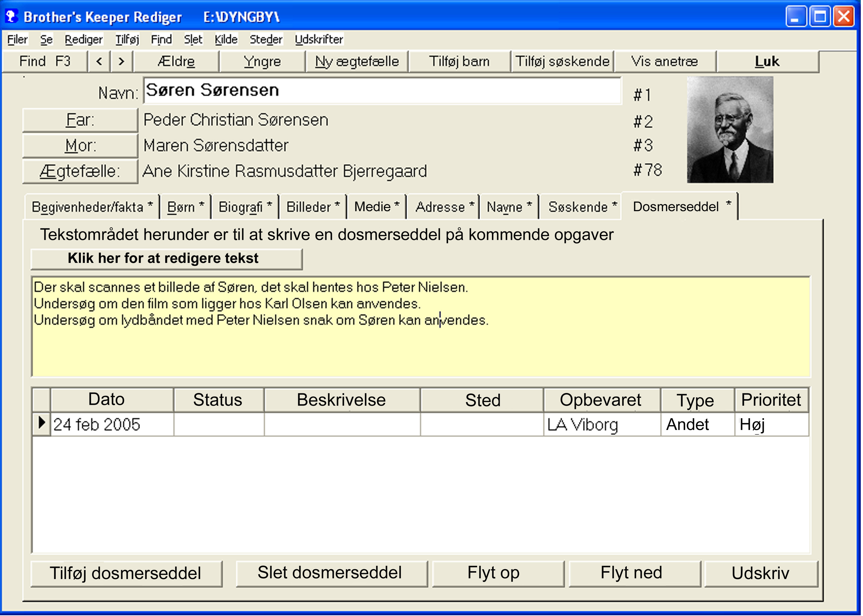Select the Dosmerseddel tab
The width and height of the screenshot is (863, 616).
tap(680, 206)
